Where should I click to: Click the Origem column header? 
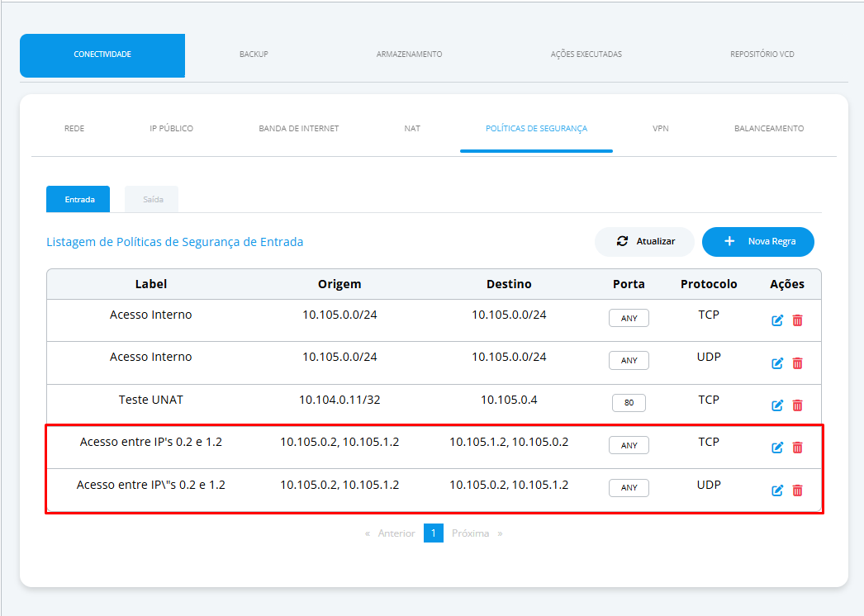pyautogui.click(x=339, y=284)
